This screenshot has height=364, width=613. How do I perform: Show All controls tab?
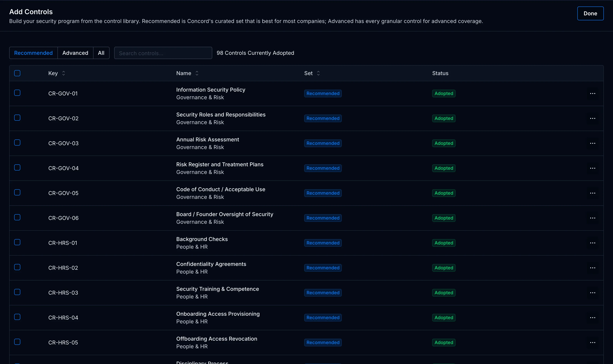[101, 53]
